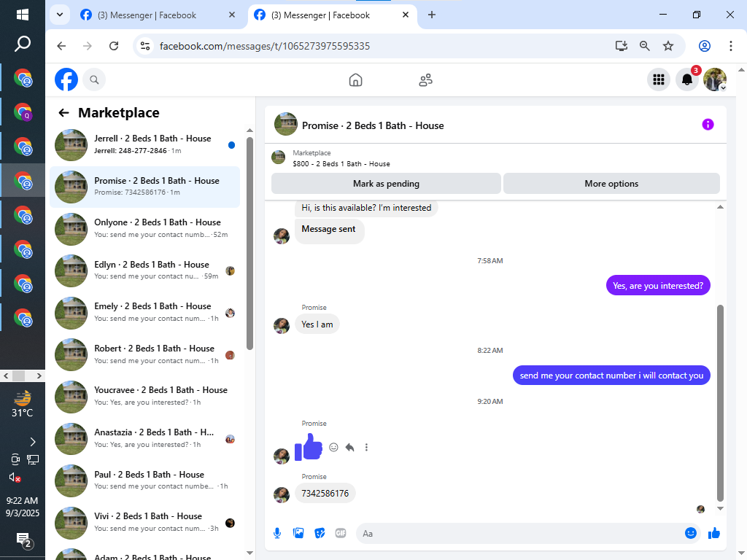The height and width of the screenshot is (560, 747).
Task: Click the Facebook logo home icon
Action: 66,79
